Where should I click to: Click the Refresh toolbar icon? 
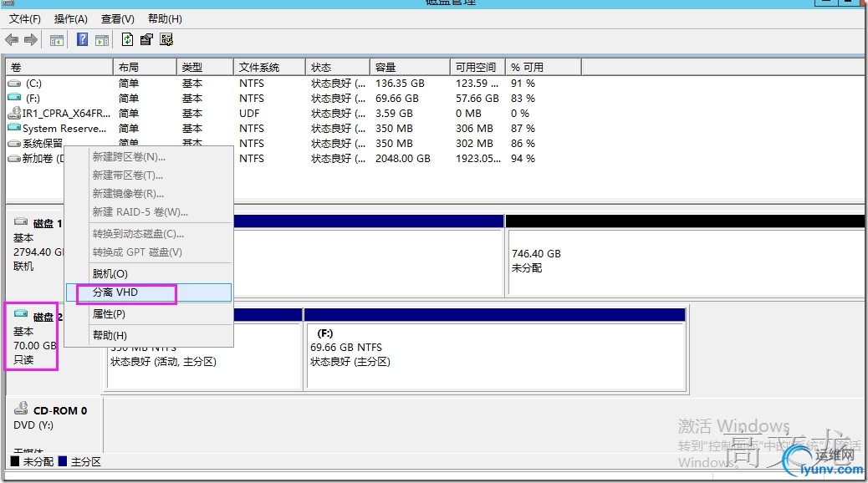point(127,39)
